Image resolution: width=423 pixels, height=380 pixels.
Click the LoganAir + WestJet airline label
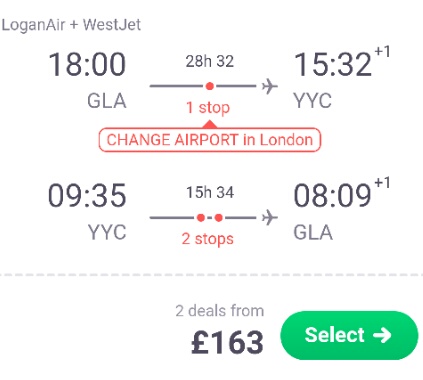pyautogui.click(x=71, y=25)
